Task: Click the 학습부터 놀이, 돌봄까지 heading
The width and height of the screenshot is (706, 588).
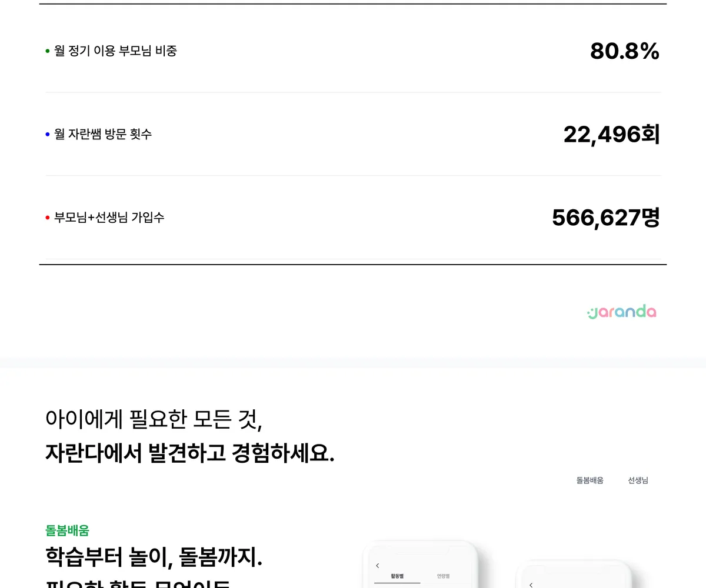Action: [x=154, y=556]
